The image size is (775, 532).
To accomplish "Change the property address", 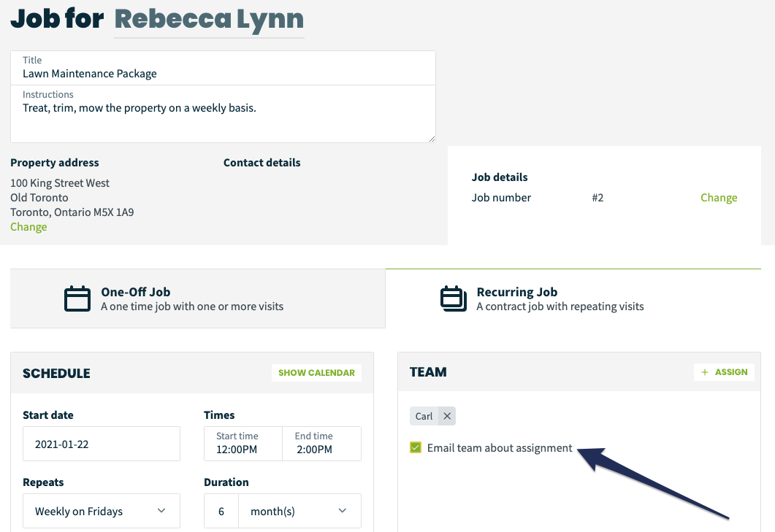I will [28, 226].
